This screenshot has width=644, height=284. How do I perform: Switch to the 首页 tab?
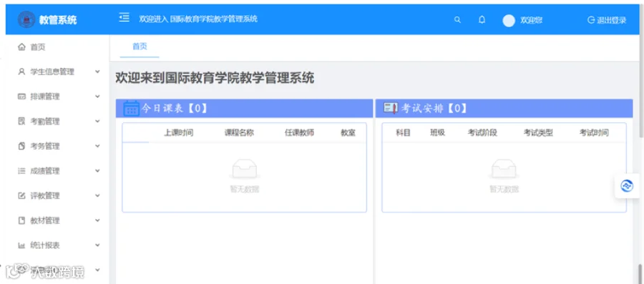pyautogui.click(x=140, y=46)
